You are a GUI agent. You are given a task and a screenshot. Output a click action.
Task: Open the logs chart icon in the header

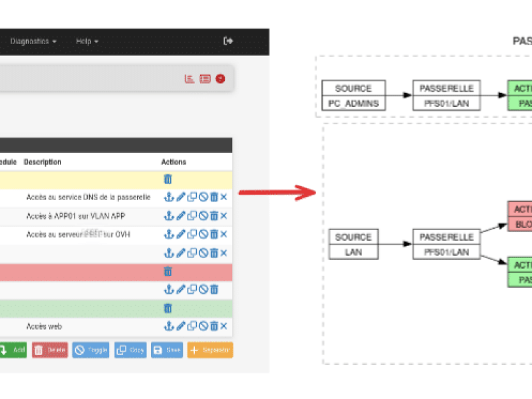[x=188, y=78]
